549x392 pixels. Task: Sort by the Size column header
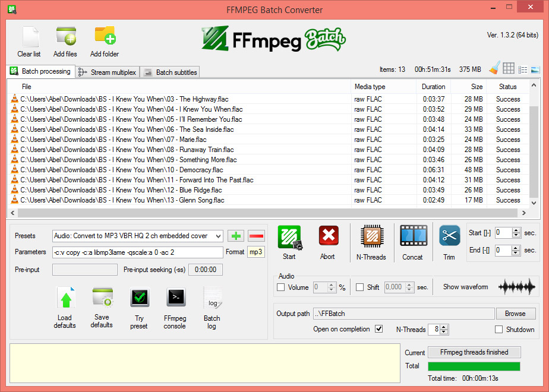(x=468, y=87)
